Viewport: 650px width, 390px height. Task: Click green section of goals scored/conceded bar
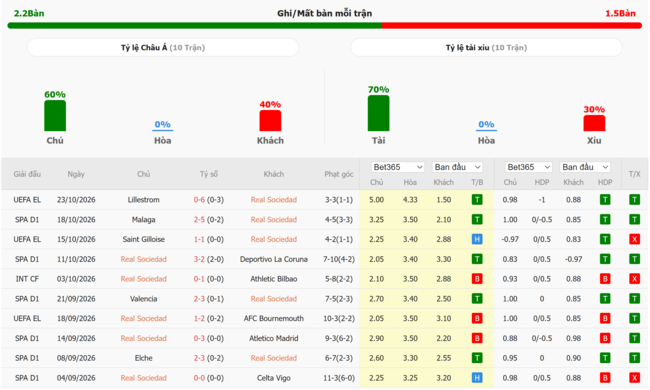point(194,26)
